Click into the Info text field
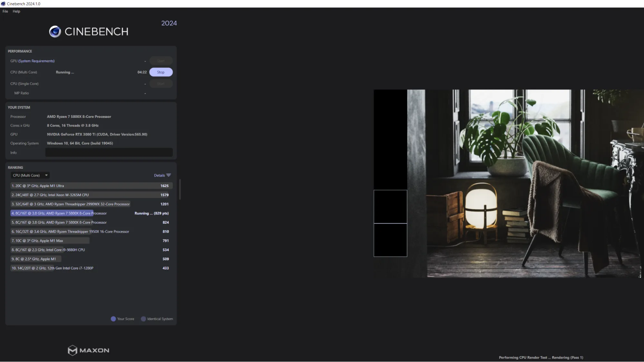Image resolution: width=644 pixels, height=362 pixels. click(109, 153)
